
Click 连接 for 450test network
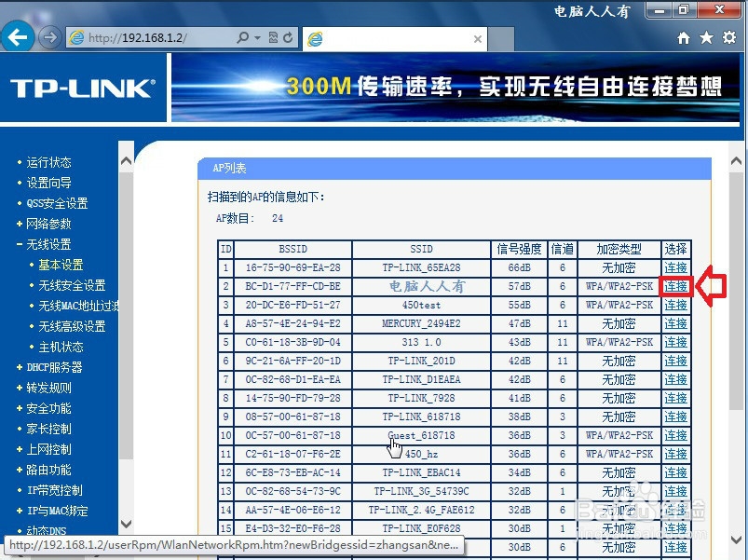point(675,305)
